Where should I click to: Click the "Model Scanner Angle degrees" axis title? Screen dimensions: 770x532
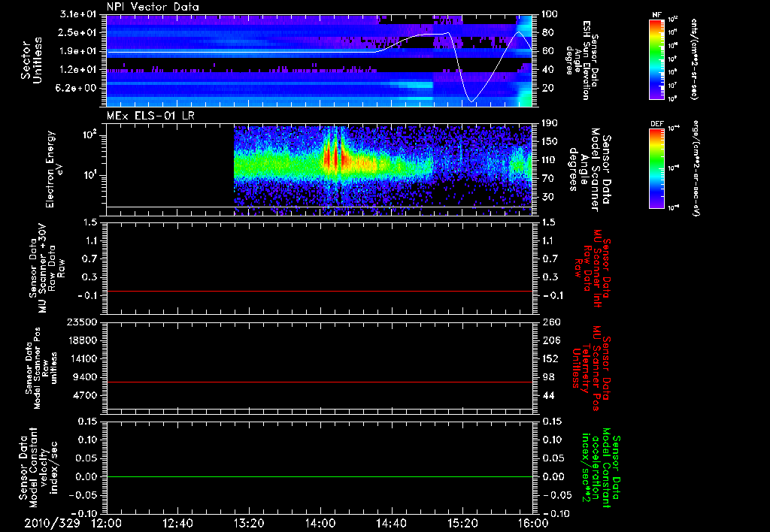[x=590, y=169]
